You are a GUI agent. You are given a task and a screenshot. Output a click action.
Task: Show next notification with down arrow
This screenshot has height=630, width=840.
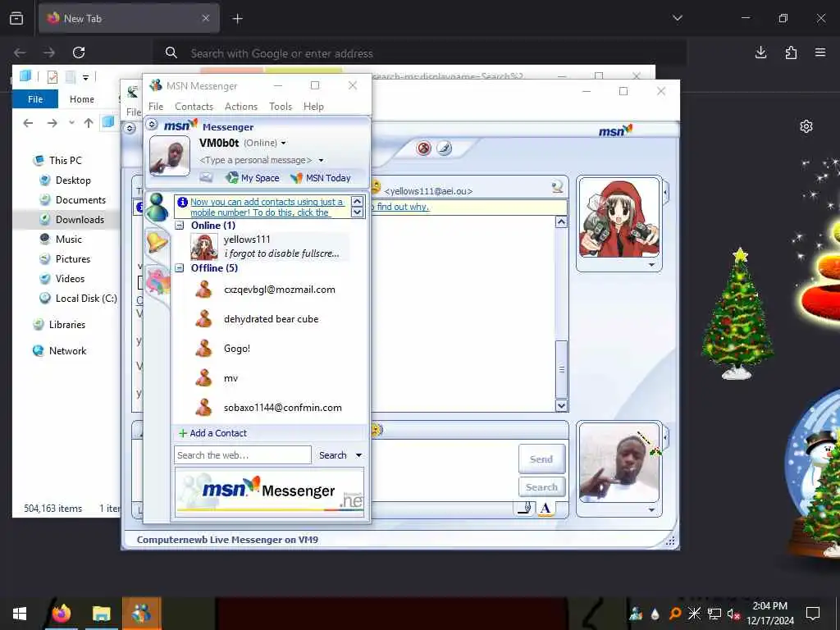358,212
